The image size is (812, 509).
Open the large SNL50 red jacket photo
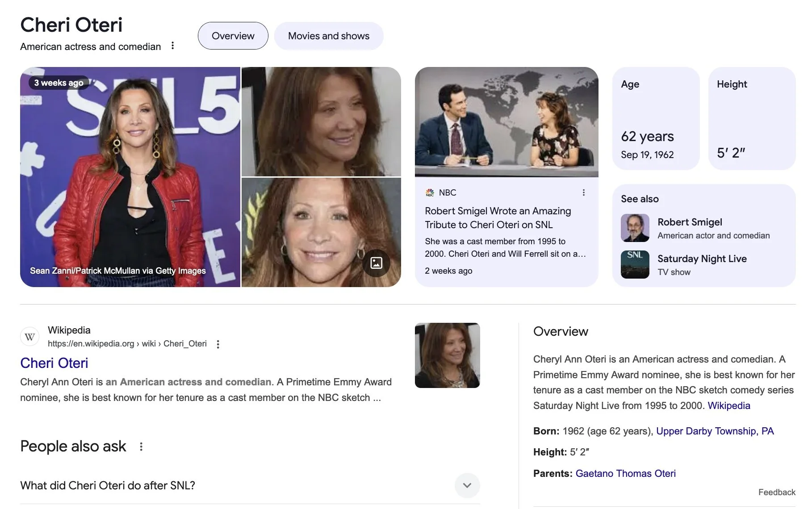pos(130,177)
